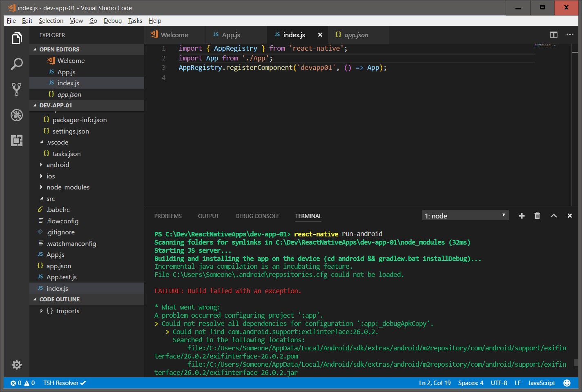Maximize the panel with chevron up icon

click(553, 216)
